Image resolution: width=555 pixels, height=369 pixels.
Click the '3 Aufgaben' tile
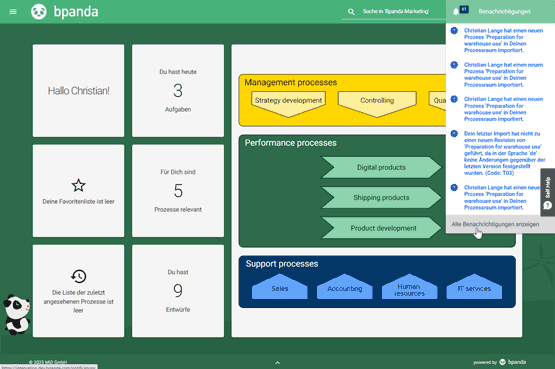(x=178, y=91)
